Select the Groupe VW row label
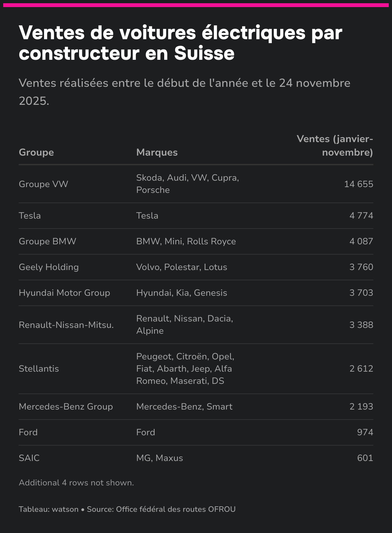392x533 pixels. click(x=43, y=184)
